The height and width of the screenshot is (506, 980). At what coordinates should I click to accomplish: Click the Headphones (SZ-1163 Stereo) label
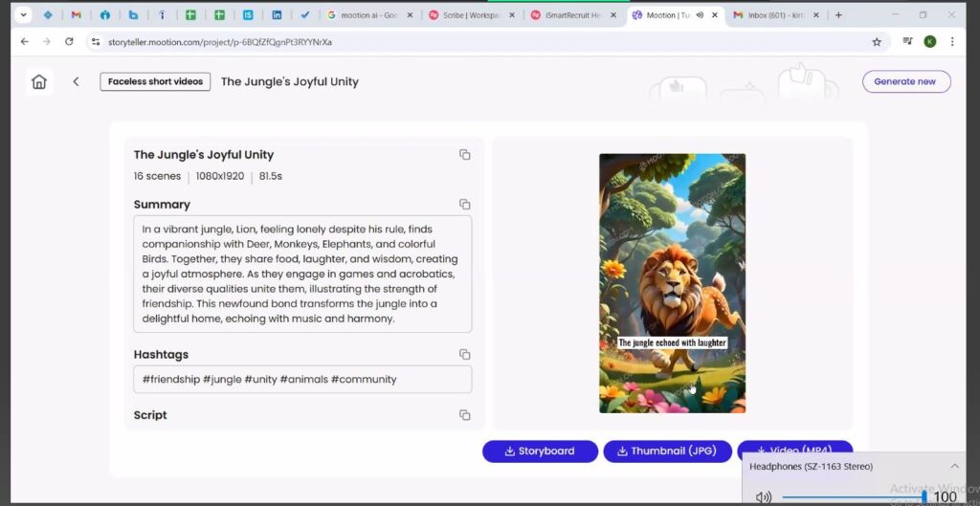(x=812, y=467)
